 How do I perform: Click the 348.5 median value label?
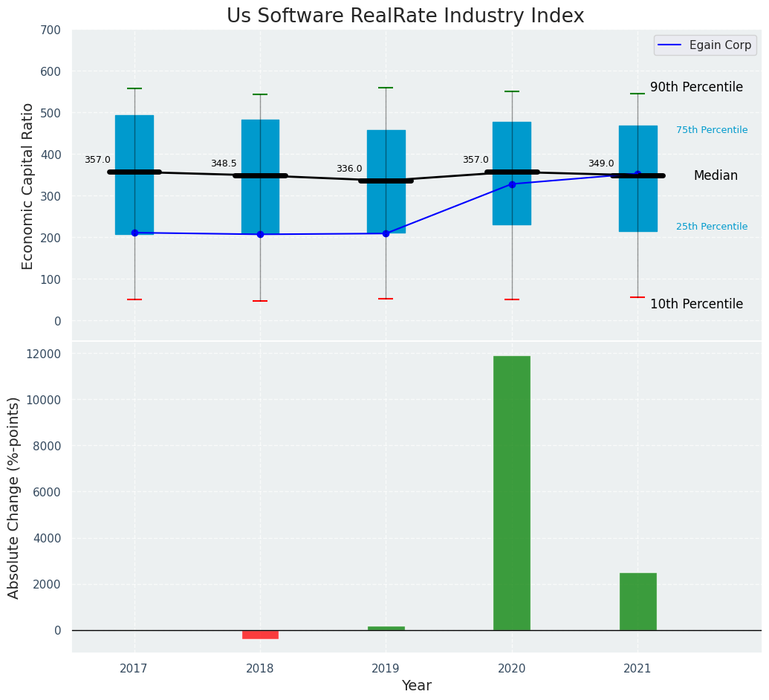(x=224, y=163)
